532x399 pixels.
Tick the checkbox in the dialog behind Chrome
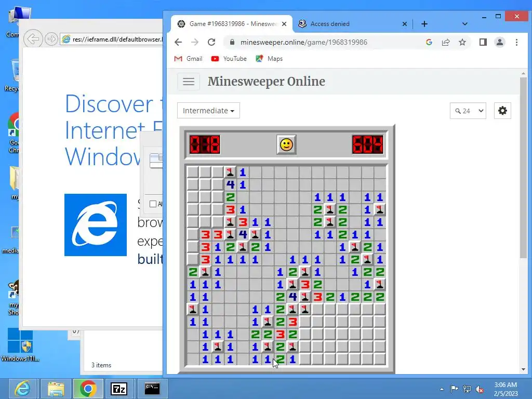tap(153, 204)
